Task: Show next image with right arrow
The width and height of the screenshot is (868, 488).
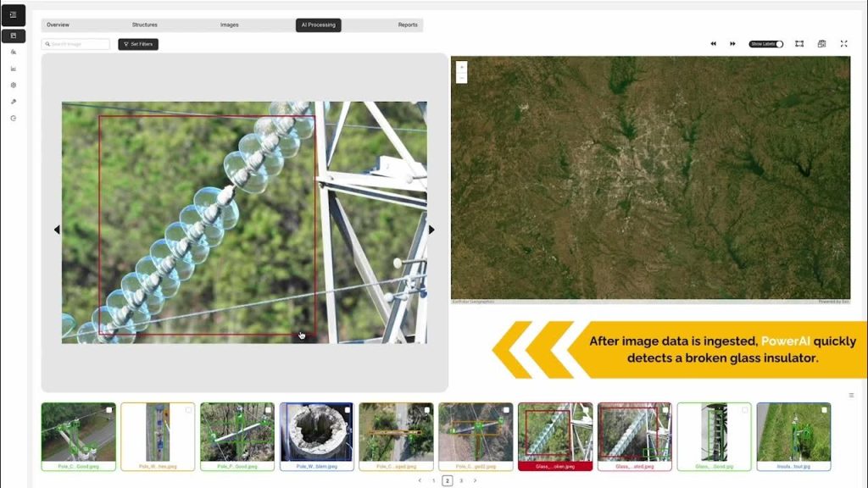Action: pyautogui.click(x=431, y=230)
